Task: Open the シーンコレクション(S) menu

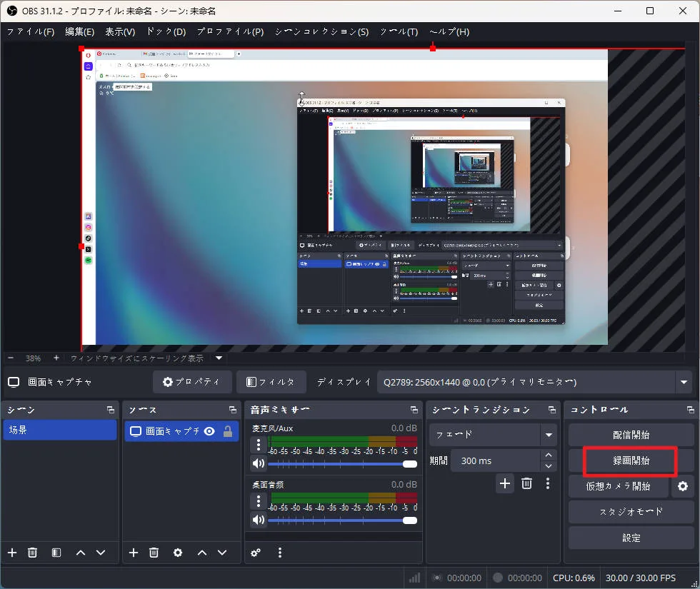Action: coord(322,31)
